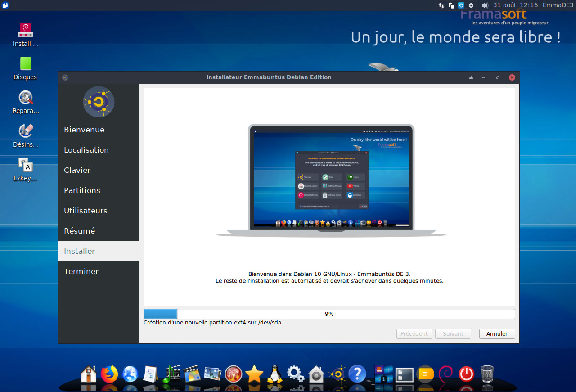This screenshot has height=392, width=576.
Task: Open the yellow notes dock icon
Action: click(425, 374)
